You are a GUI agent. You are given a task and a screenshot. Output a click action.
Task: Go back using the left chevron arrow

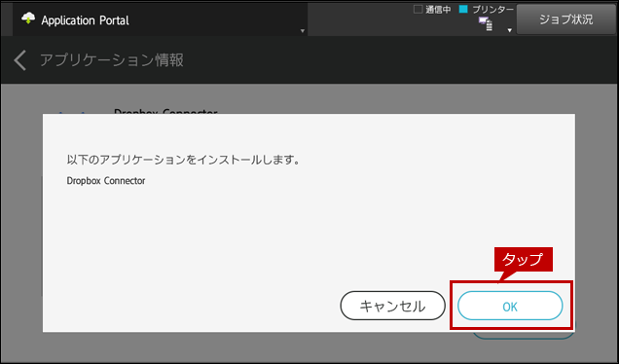tap(19, 60)
